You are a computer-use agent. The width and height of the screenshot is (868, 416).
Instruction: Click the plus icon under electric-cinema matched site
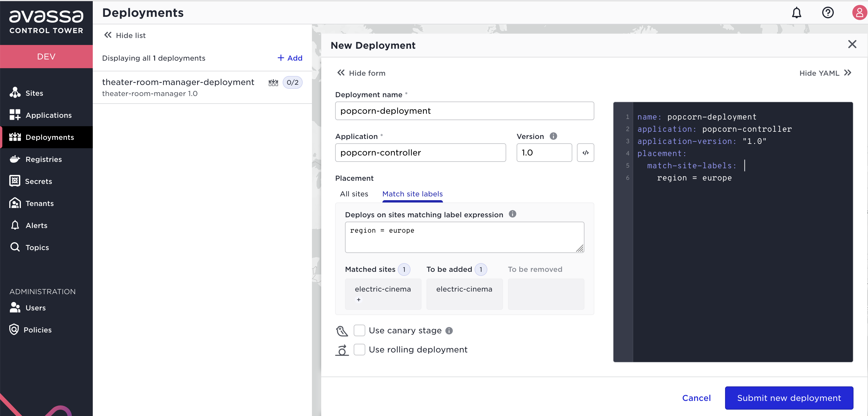(359, 300)
